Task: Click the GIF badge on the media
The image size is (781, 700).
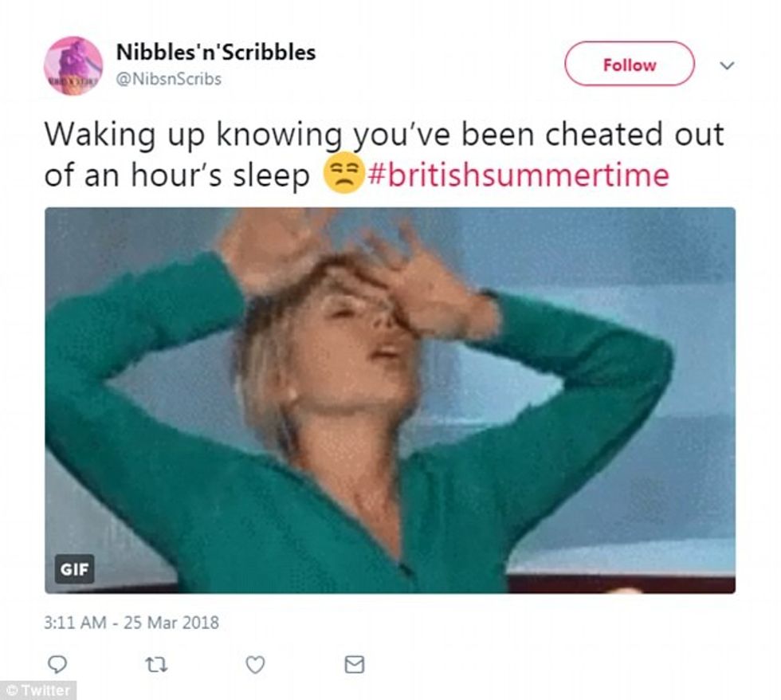Action: point(74,569)
